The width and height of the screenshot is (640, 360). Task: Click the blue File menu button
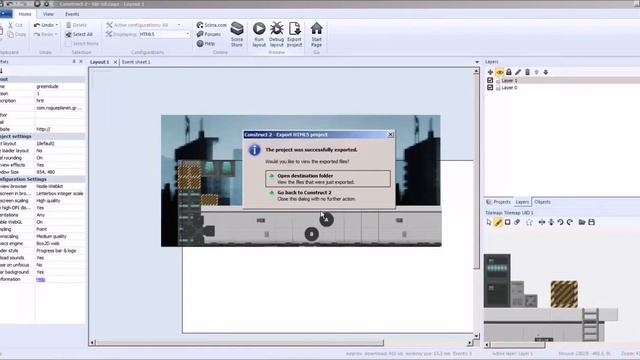(x=6, y=14)
